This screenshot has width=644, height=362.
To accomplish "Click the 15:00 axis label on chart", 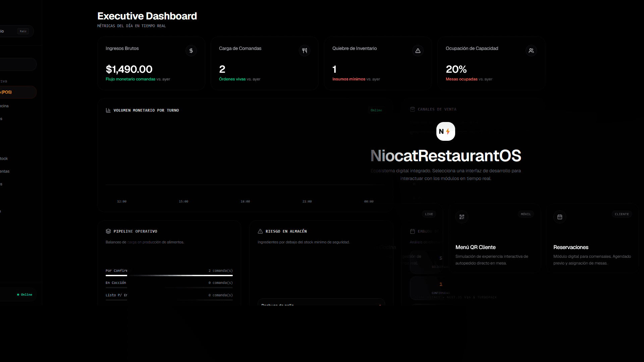I will (183, 201).
